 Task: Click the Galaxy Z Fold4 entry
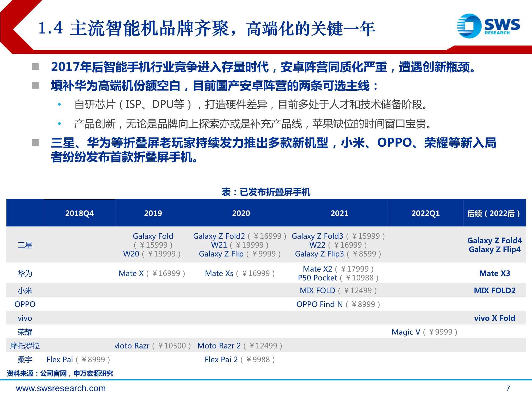pos(494,240)
